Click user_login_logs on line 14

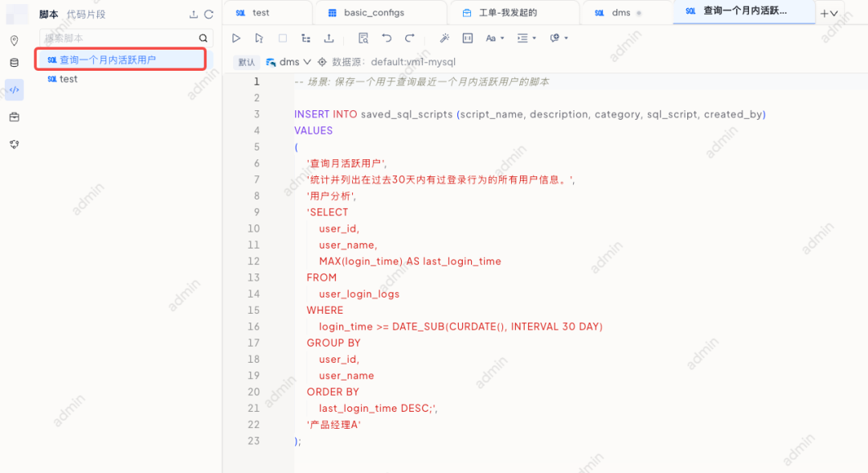(x=358, y=294)
